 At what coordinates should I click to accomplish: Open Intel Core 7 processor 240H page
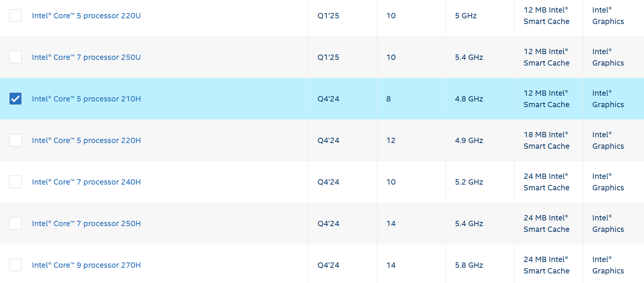[86, 182]
